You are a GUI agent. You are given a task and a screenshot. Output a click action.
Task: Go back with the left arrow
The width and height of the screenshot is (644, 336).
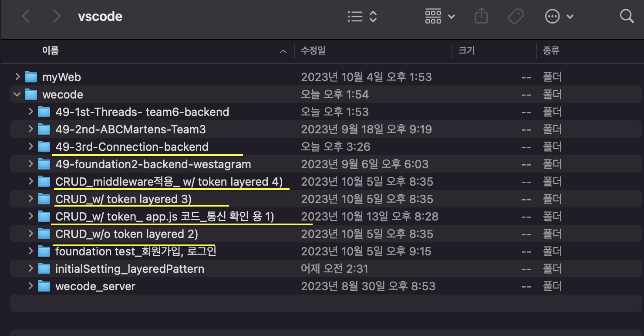[26, 17]
